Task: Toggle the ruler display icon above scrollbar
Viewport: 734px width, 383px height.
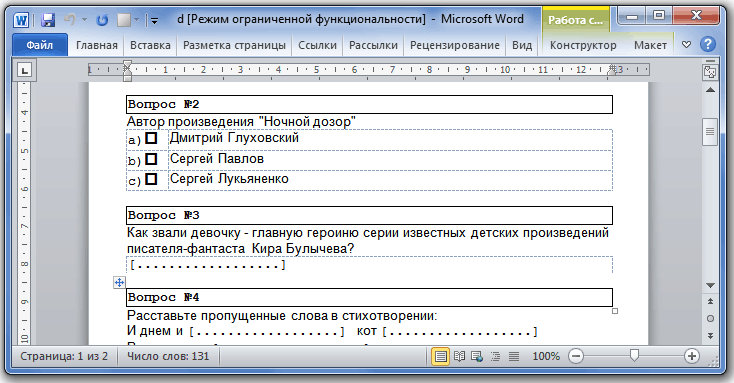Action: coord(710,72)
